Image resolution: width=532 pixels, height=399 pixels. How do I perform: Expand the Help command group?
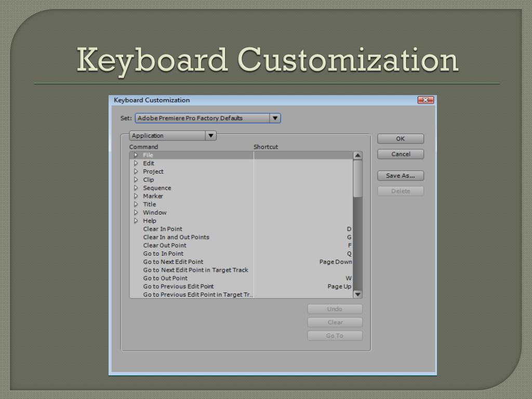tap(136, 220)
